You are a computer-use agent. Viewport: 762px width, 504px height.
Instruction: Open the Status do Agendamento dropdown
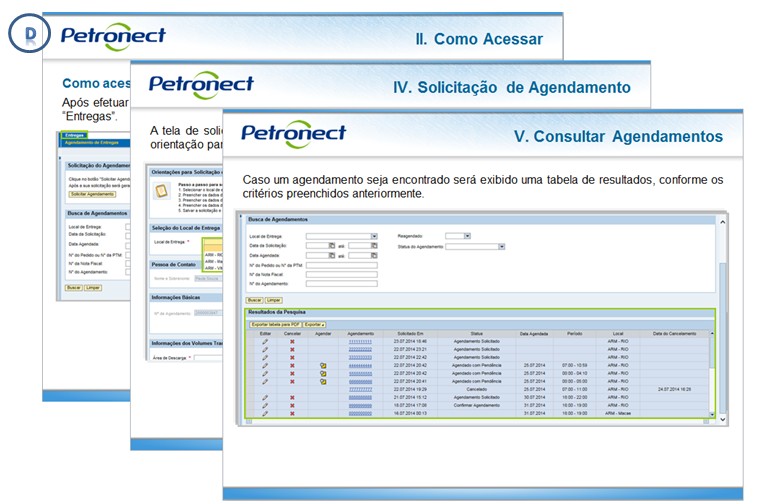point(502,246)
